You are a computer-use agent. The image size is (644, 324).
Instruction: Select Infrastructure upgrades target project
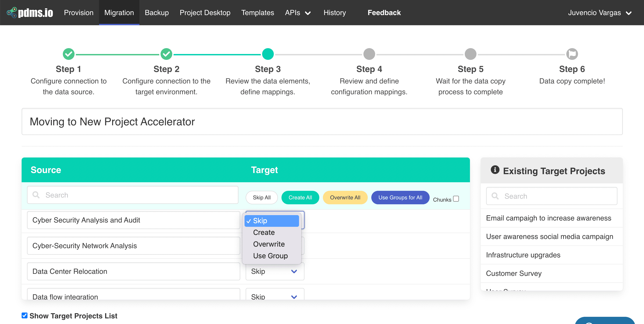[551, 255]
